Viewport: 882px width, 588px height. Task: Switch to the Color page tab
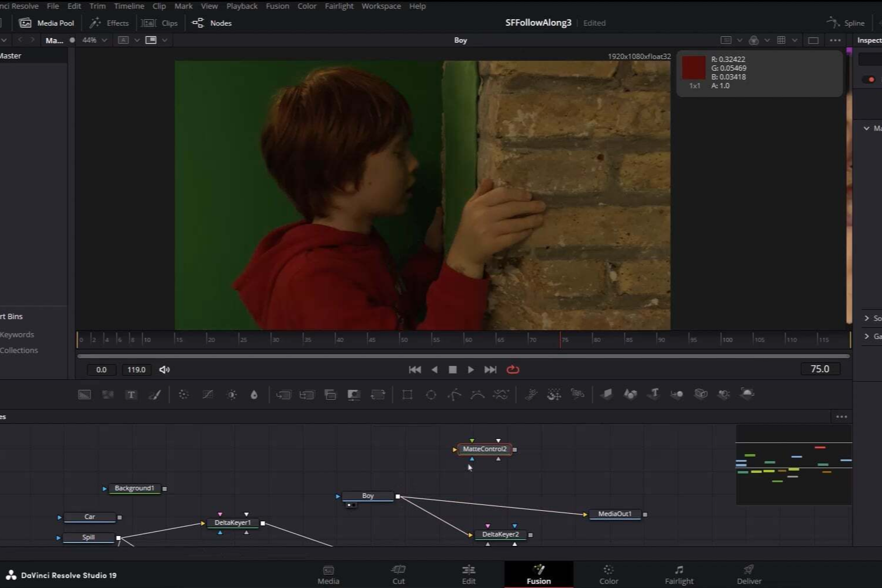608,575
